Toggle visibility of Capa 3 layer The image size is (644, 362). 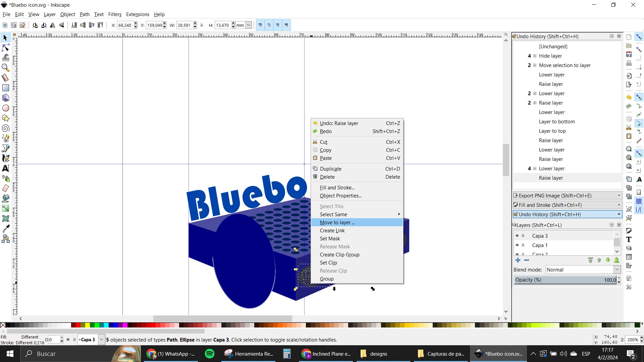pos(517,236)
